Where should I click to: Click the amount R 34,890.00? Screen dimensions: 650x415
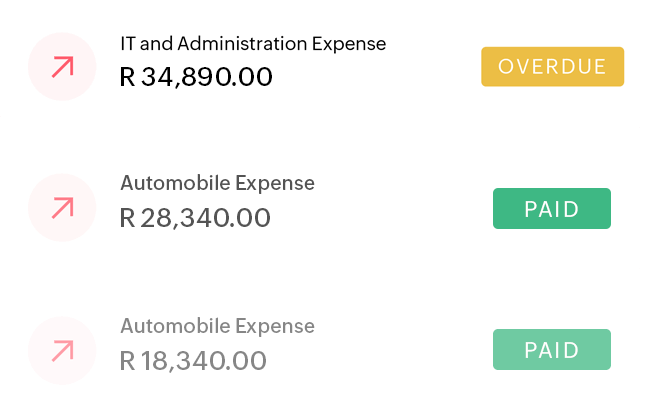point(196,77)
